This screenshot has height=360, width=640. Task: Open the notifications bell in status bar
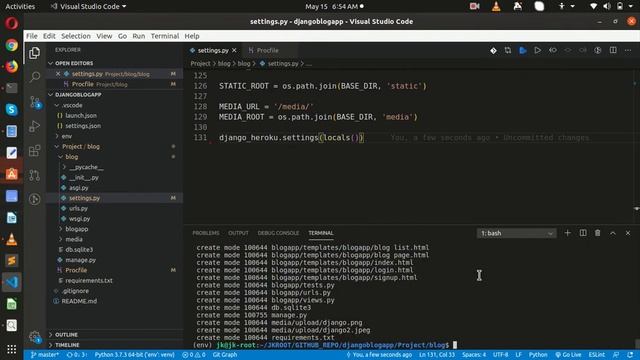tap(630, 355)
